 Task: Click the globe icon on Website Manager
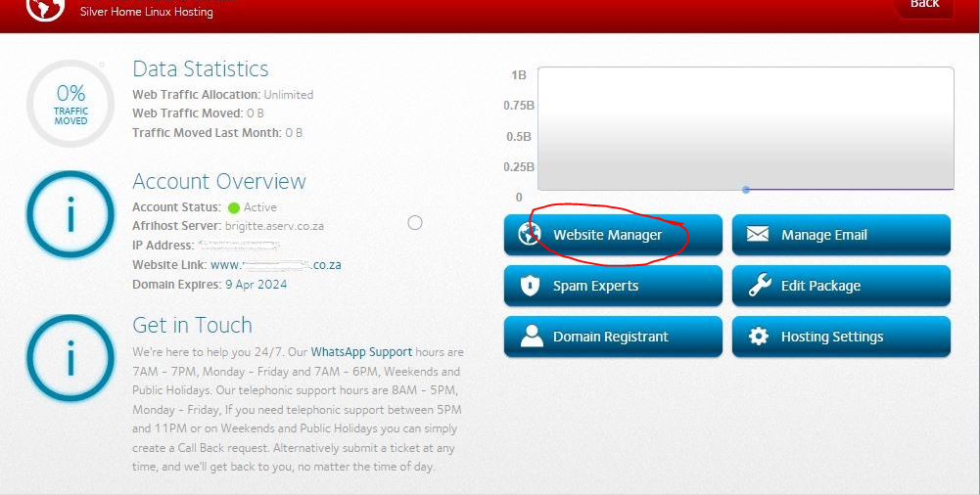(x=530, y=235)
